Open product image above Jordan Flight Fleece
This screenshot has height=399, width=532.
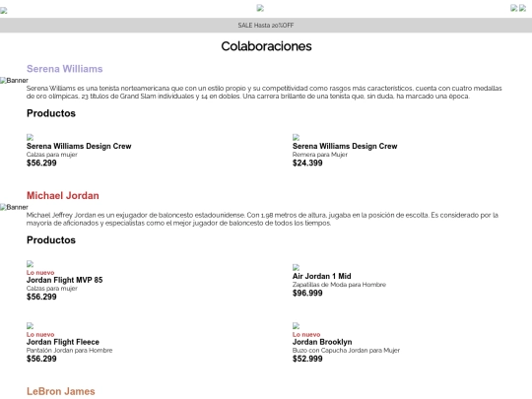click(31, 326)
